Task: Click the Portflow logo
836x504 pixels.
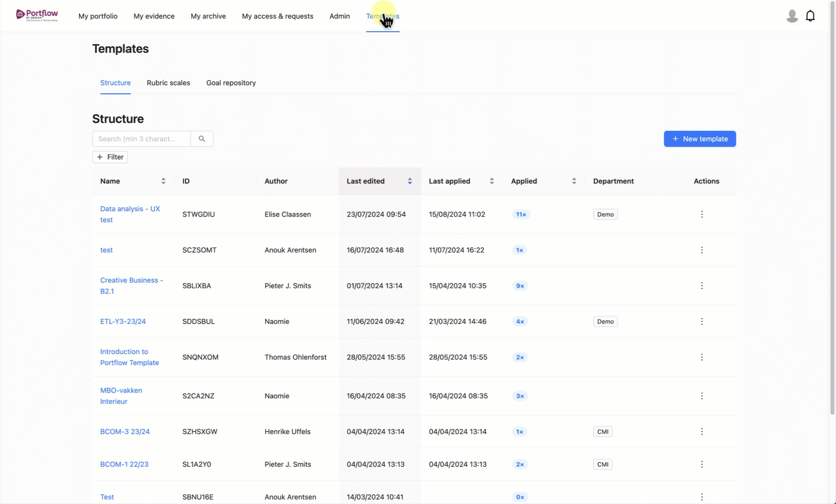Action: tap(37, 16)
